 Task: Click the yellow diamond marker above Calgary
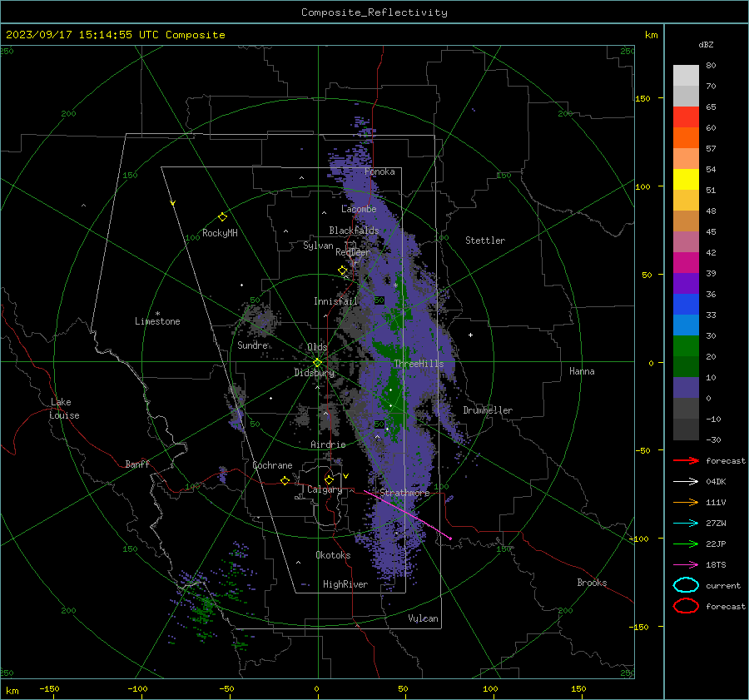(329, 479)
